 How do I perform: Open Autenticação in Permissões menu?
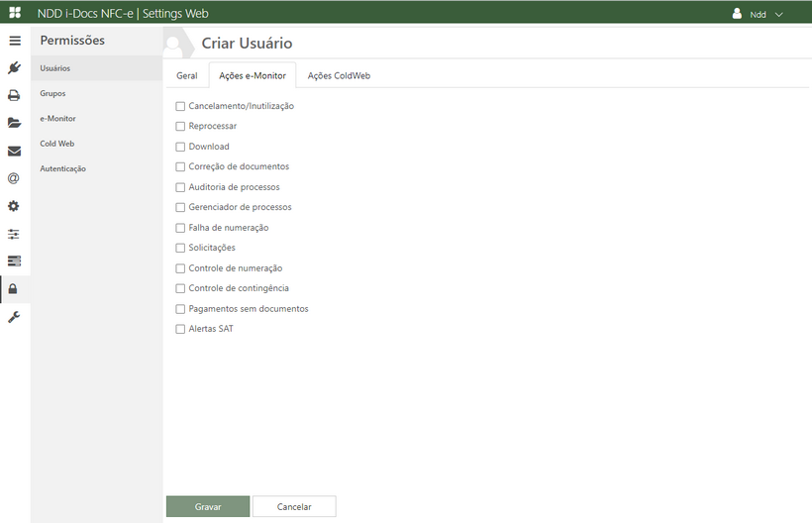(x=96, y=168)
